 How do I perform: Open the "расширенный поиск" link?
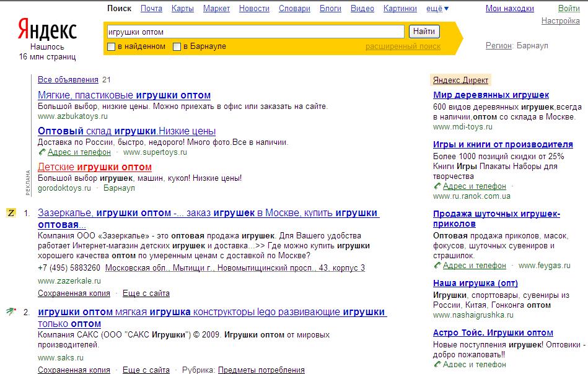tap(403, 46)
